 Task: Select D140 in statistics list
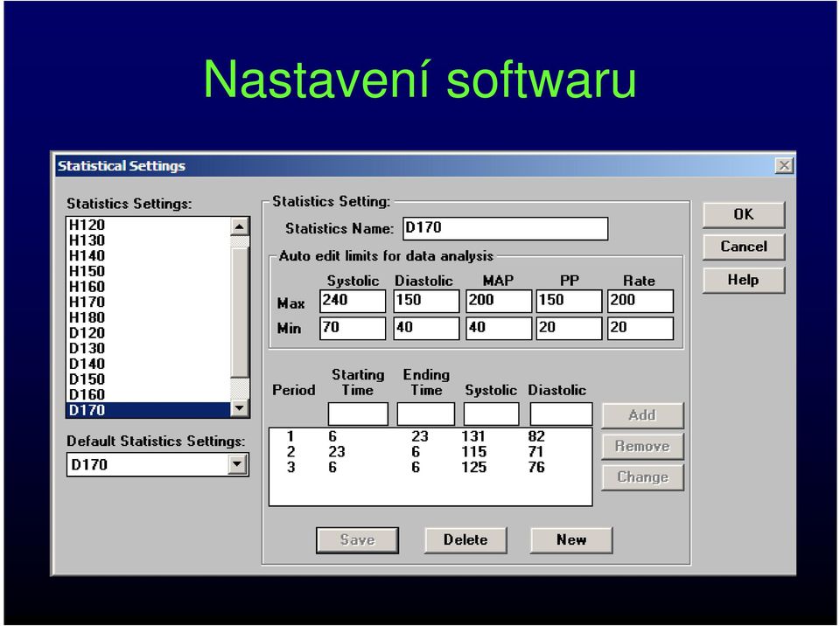pyautogui.click(x=149, y=364)
